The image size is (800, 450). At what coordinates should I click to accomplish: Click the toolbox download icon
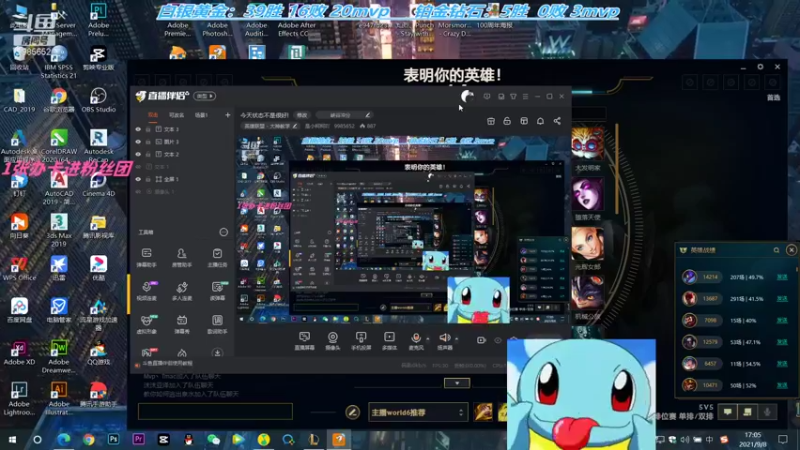coord(217,353)
